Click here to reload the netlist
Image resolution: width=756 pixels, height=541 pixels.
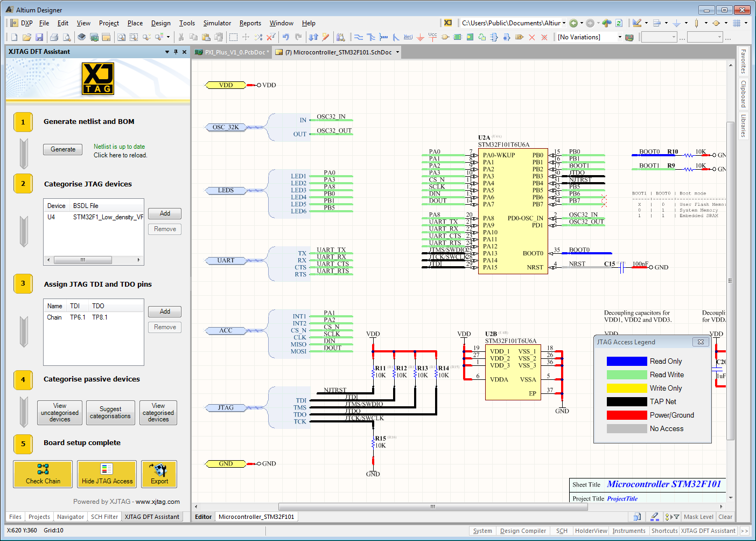tap(120, 155)
